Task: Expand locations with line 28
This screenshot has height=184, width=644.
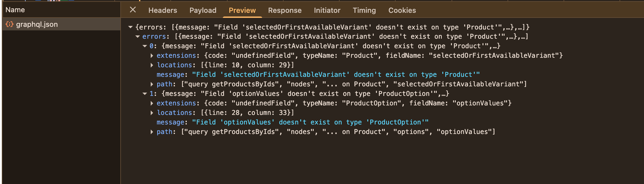Action: (x=152, y=113)
